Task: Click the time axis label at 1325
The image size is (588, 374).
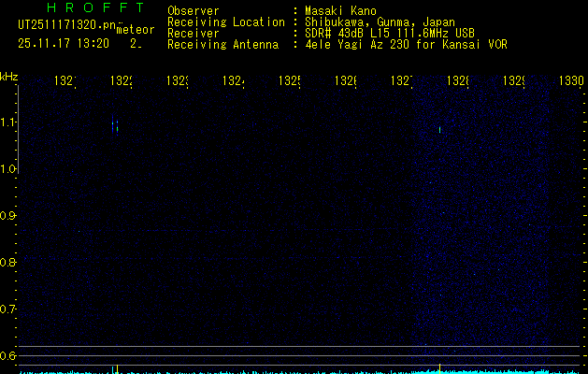Action: click(x=290, y=80)
